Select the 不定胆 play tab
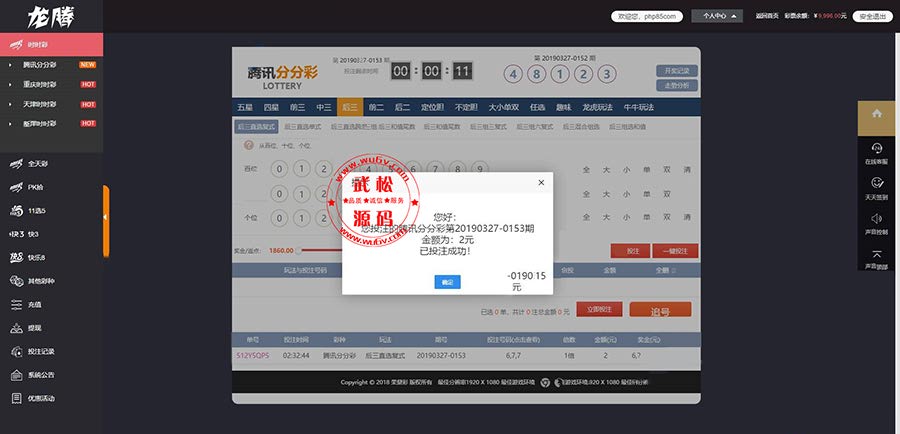This screenshot has height=434, width=900. [466, 107]
